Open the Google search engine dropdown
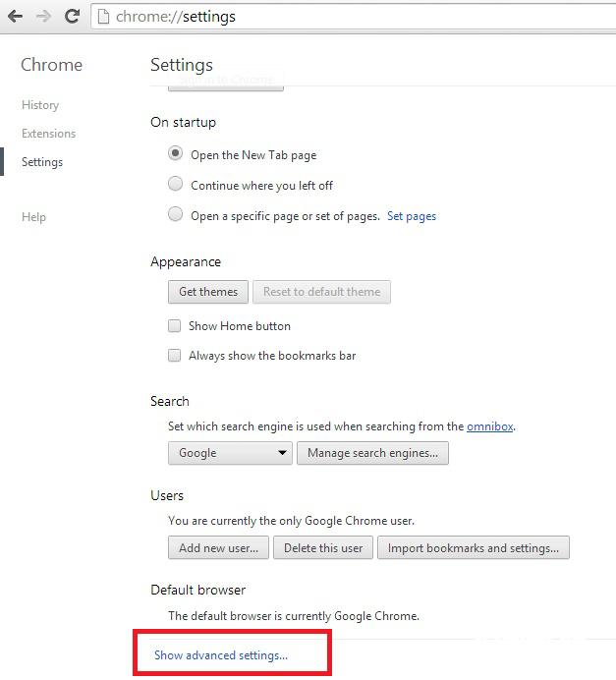 point(230,453)
